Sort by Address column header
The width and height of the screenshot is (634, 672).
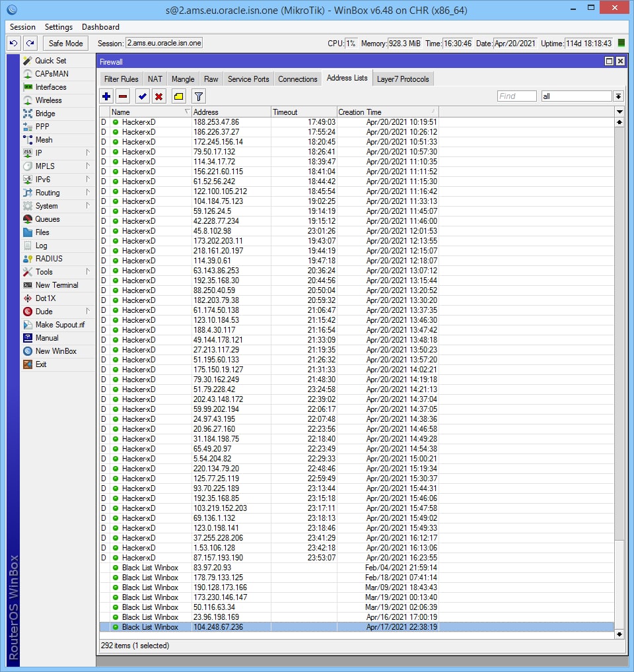[231, 112]
